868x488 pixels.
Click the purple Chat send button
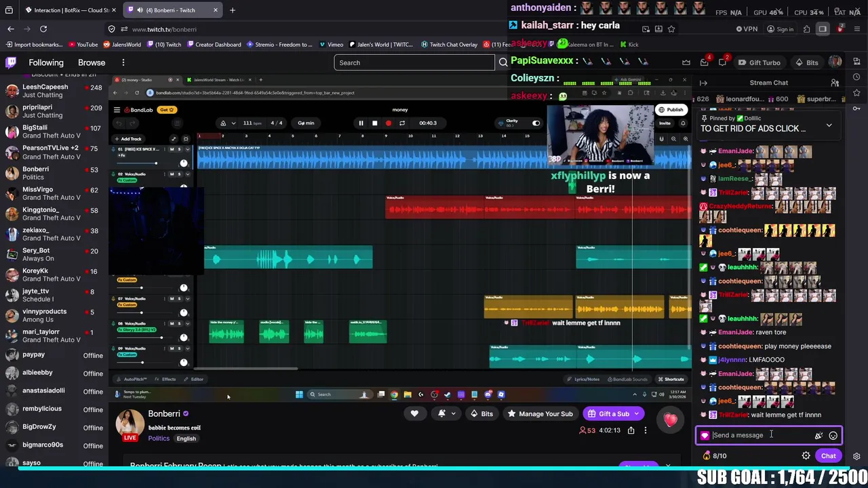click(828, 456)
